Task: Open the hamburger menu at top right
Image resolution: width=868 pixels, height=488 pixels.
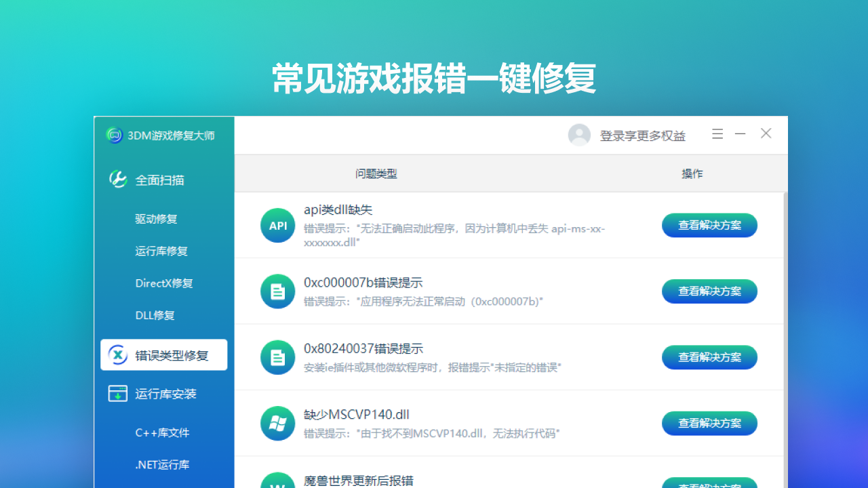Action: pyautogui.click(x=717, y=134)
